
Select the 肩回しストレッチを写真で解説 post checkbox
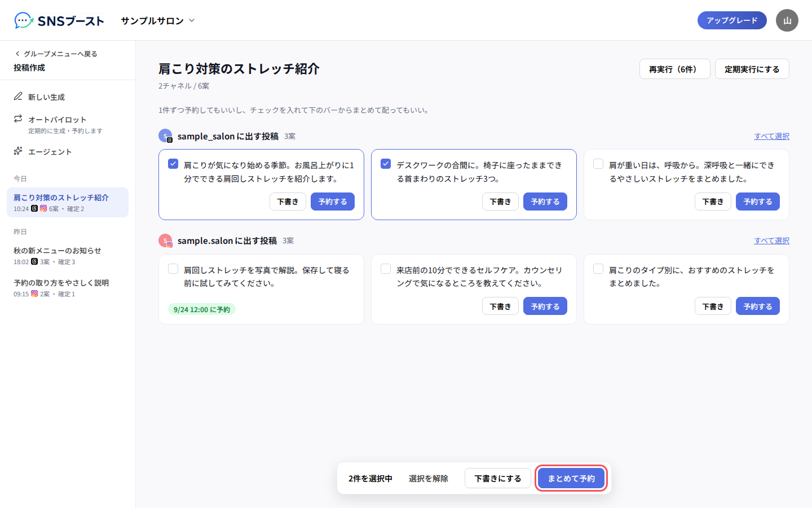coord(173,269)
